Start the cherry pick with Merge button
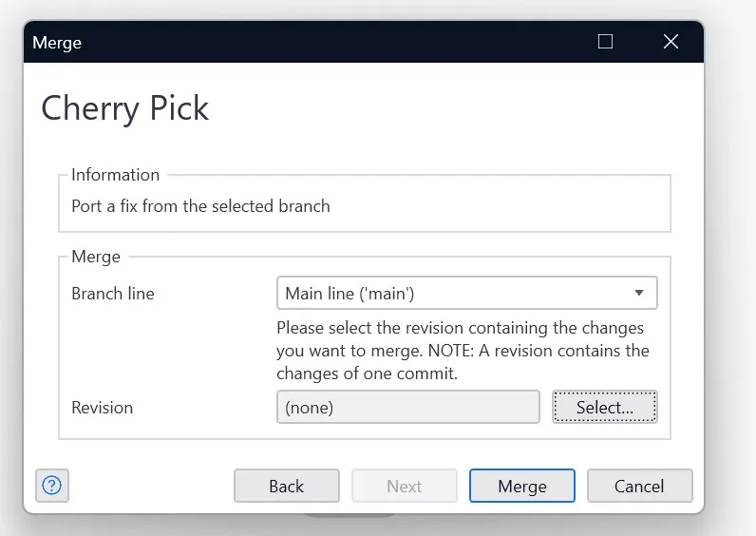 click(x=521, y=486)
